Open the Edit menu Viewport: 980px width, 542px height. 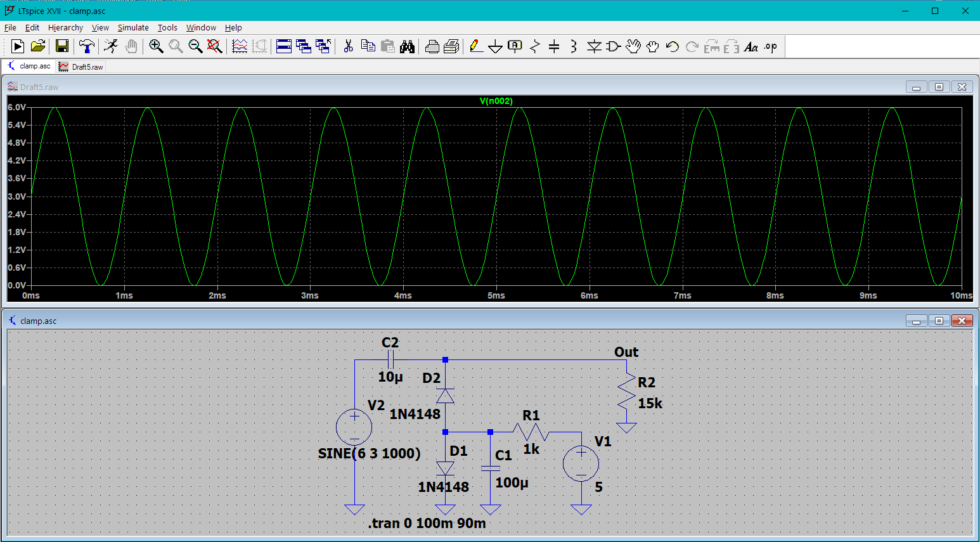click(x=32, y=27)
